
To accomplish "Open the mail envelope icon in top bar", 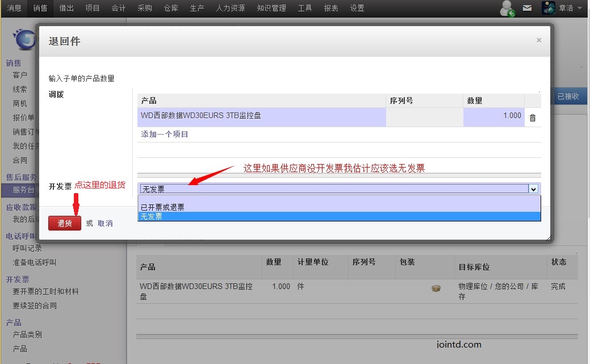I will pyautogui.click(x=528, y=8).
